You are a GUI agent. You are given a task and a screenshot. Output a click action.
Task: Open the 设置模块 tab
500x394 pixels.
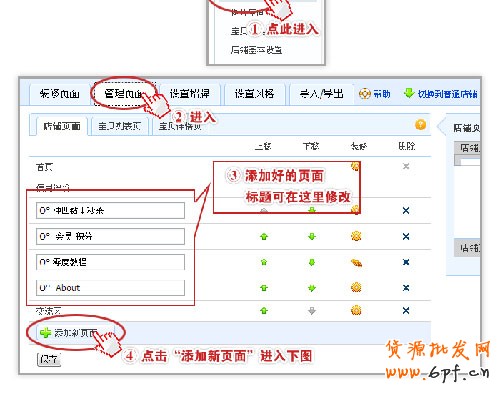coord(189,94)
